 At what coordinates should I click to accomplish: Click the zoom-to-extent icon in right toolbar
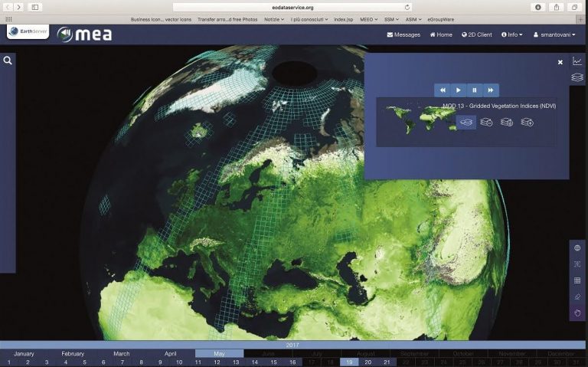tap(577, 264)
